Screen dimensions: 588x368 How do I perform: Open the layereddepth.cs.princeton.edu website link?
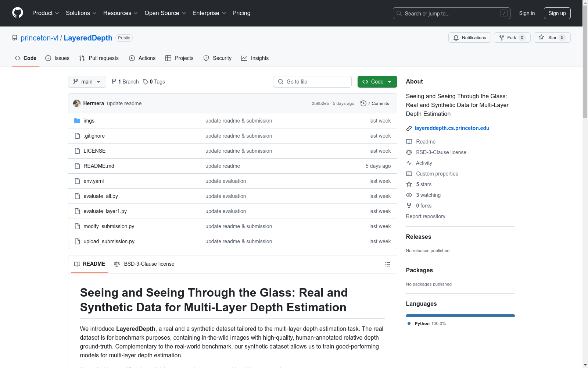pyautogui.click(x=452, y=128)
